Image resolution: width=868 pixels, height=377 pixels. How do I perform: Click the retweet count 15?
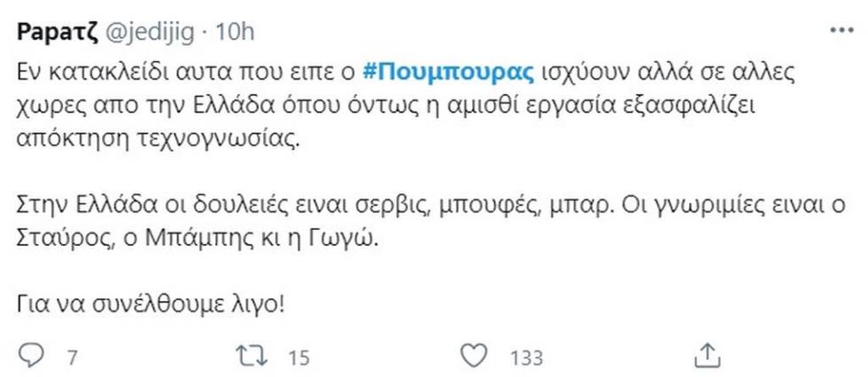point(298,358)
